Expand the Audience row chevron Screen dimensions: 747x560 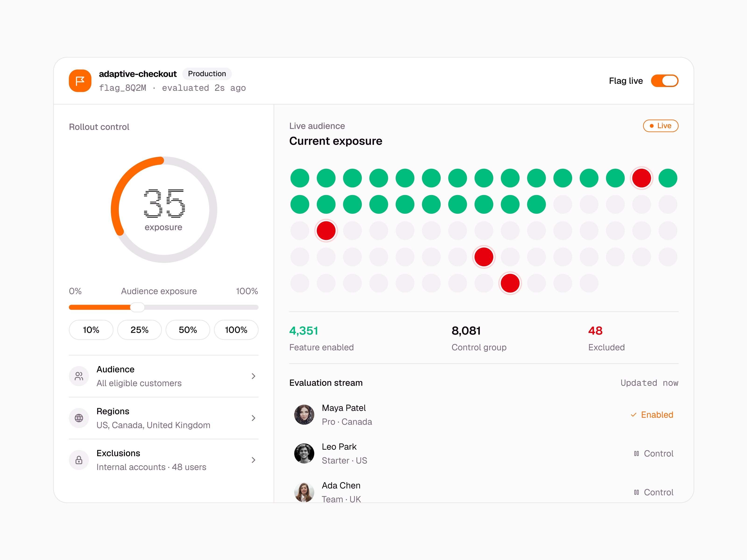254,376
